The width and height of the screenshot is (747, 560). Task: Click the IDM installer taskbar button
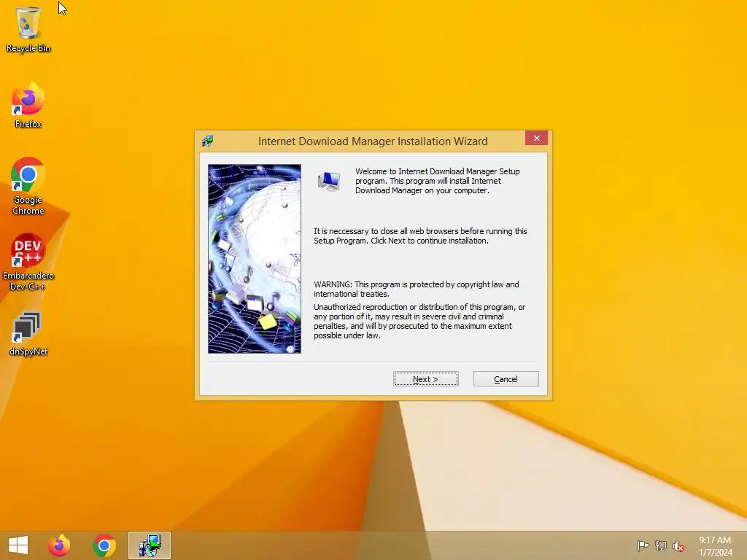point(150,545)
